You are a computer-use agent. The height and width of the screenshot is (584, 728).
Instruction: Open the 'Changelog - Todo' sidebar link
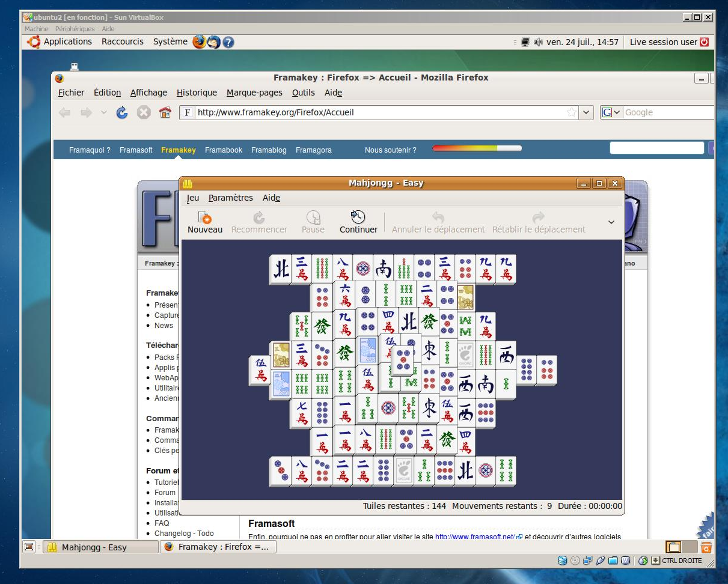click(184, 534)
